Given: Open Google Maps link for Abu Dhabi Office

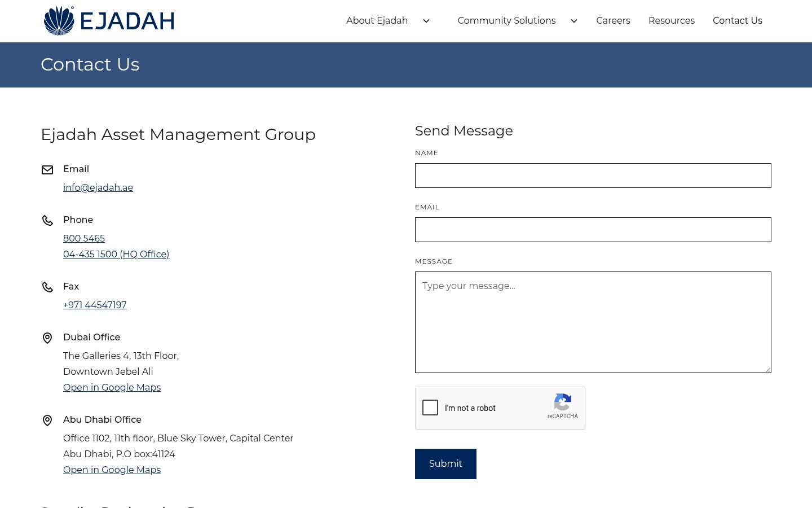Looking at the screenshot, I should coord(112,470).
